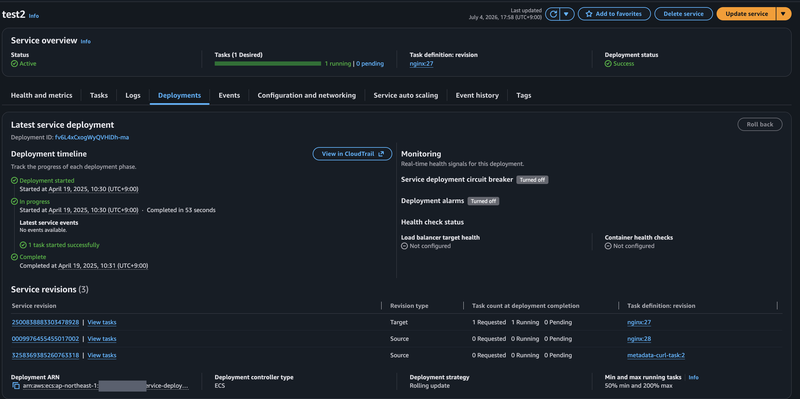
Task: Click the refresh icon button
Action: pyautogui.click(x=553, y=14)
